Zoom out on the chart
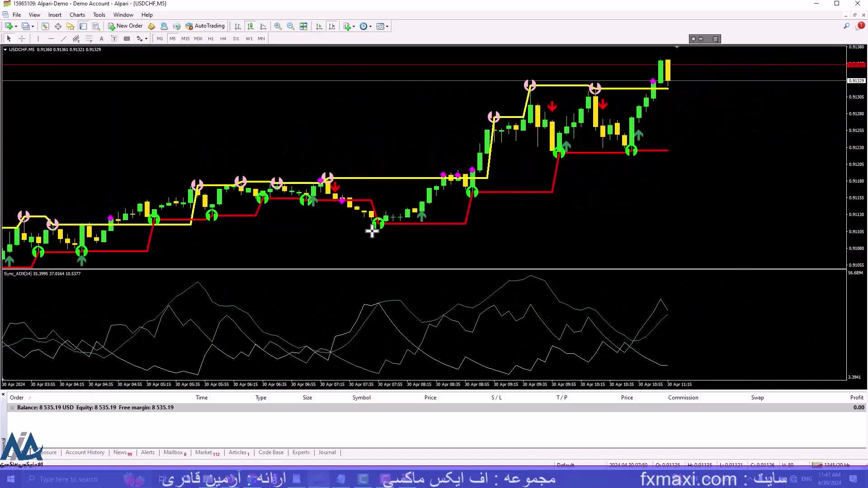 (291, 26)
